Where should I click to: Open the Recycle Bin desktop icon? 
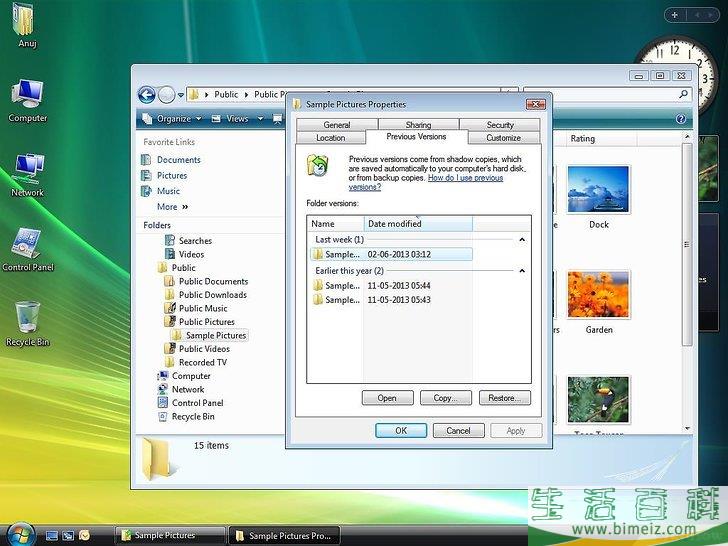pos(27,324)
